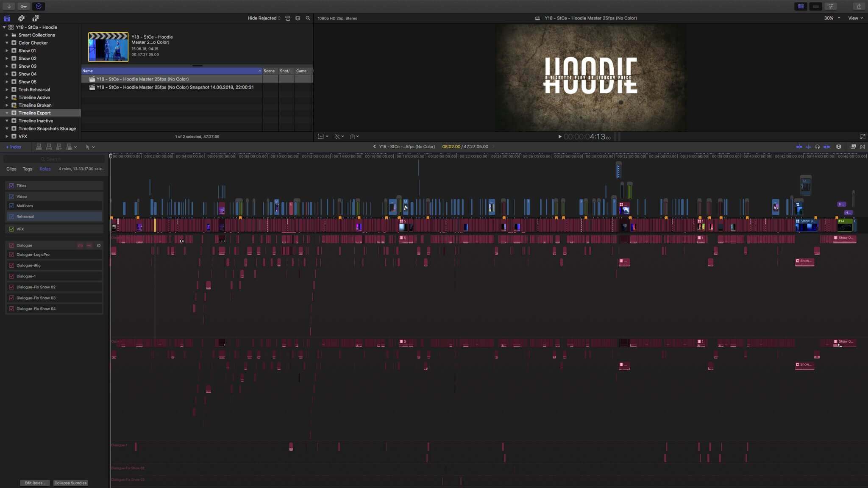Uncheck the Titles role checkbox

(x=11, y=186)
